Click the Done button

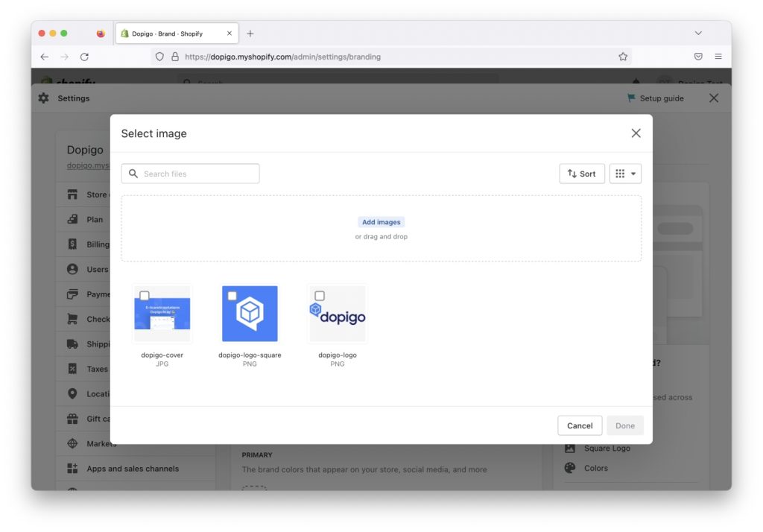click(x=625, y=425)
